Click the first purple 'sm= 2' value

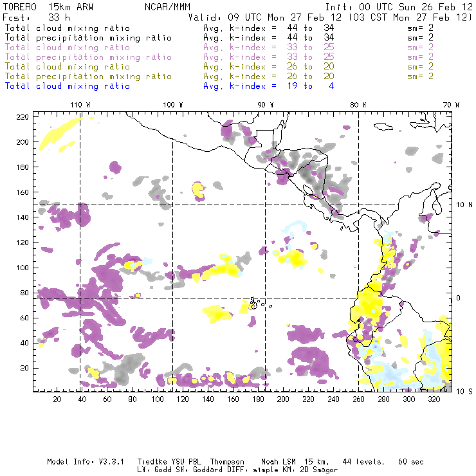[x=420, y=48]
